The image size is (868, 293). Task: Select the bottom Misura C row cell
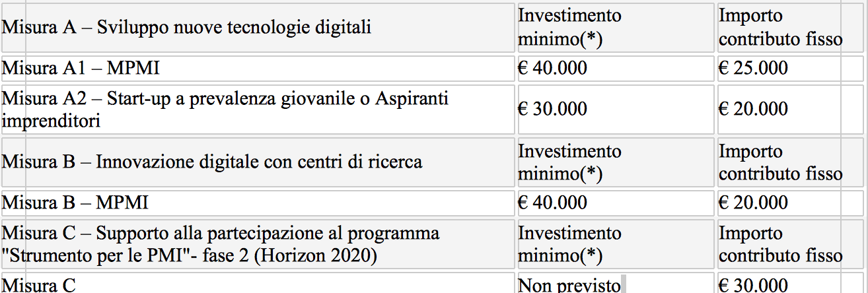point(258,283)
